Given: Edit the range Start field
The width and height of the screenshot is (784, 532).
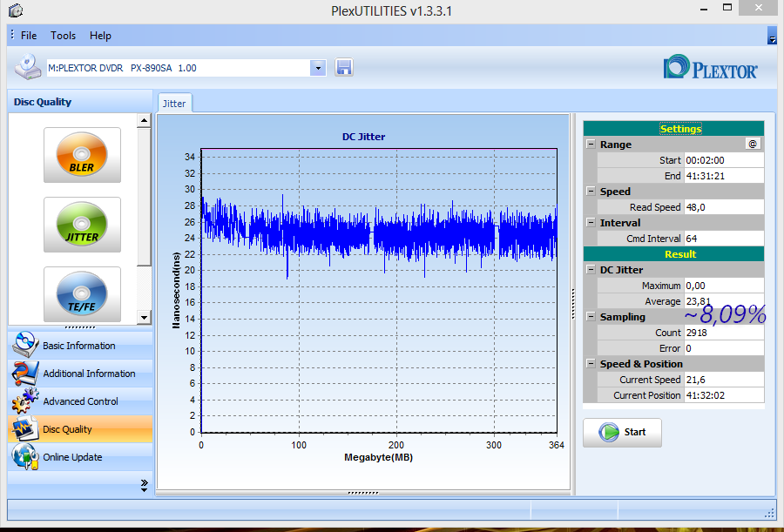Looking at the screenshot, I should [x=724, y=160].
